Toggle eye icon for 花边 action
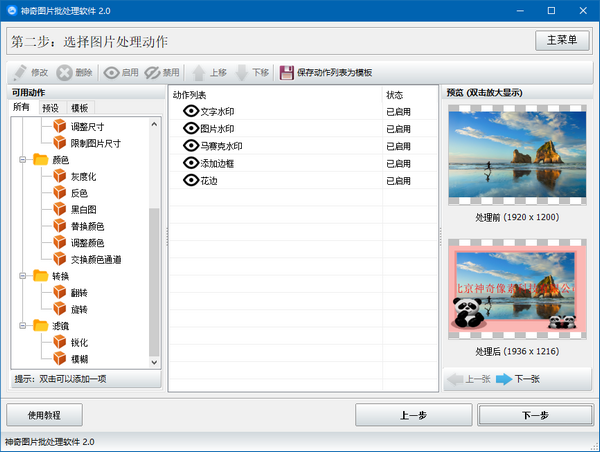The image size is (600, 452). pos(192,180)
